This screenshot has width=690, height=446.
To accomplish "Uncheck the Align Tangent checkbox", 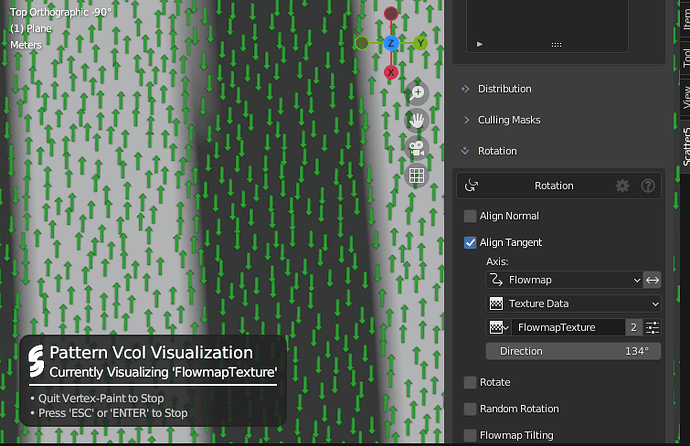I will click(470, 242).
